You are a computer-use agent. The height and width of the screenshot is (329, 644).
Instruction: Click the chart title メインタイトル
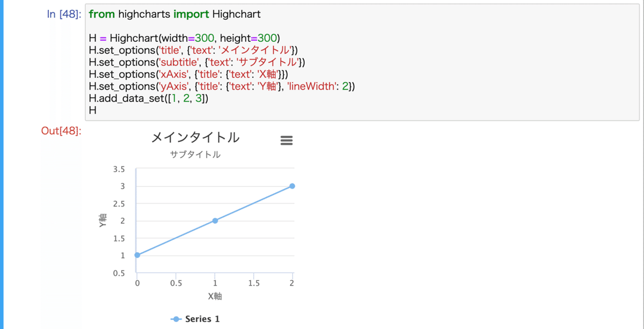click(x=195, y=138)
